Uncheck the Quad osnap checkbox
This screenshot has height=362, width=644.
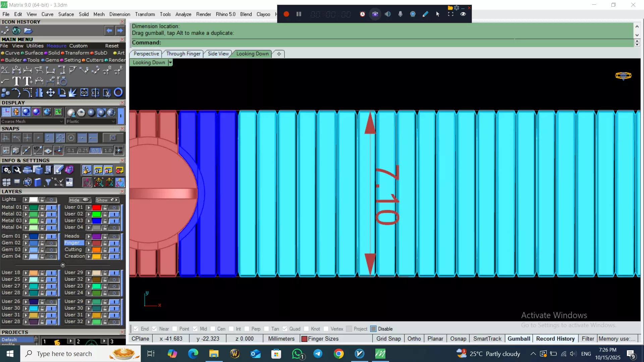[285, 329]
